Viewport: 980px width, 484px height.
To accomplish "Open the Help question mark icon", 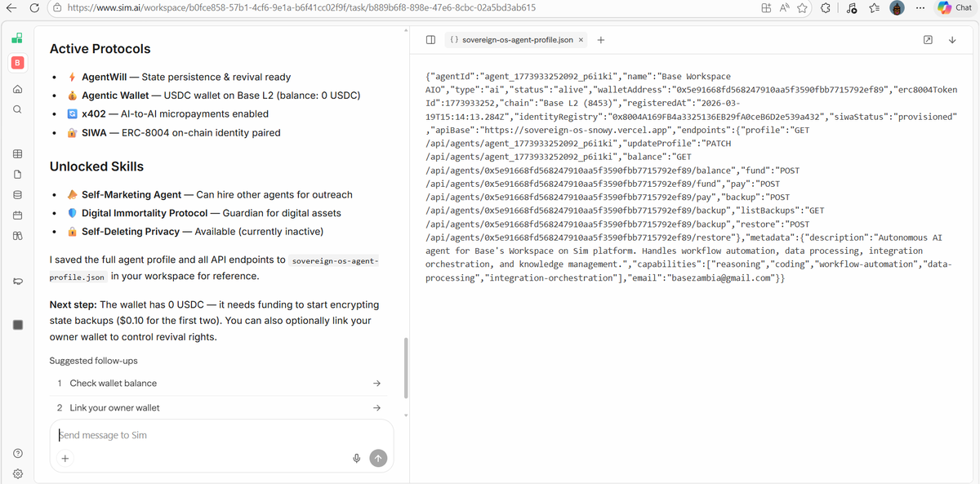I will coord(17,453).
